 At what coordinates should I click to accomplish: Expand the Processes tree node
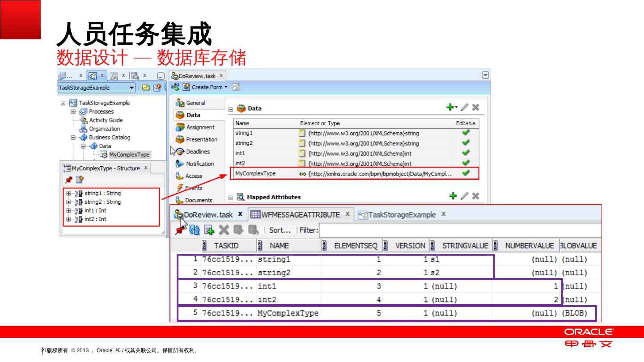tap(73, 112)
